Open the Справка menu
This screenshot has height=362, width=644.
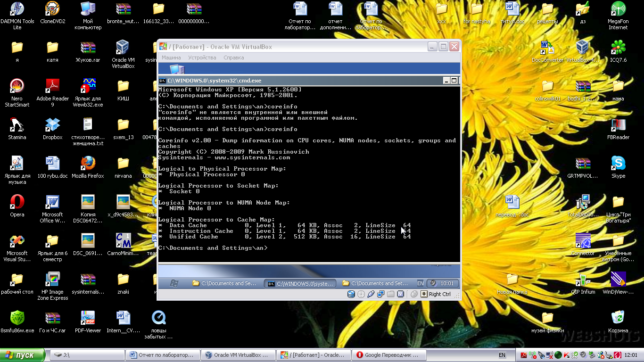(233, 58)
